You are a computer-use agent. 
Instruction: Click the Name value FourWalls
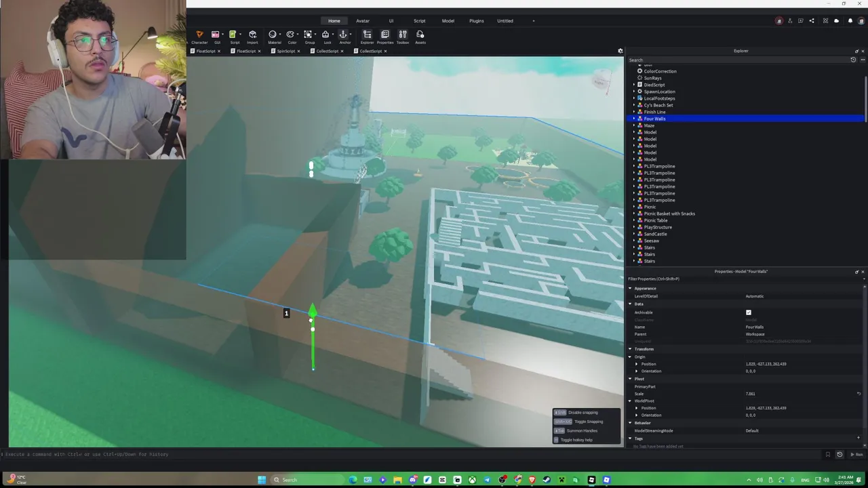[x=755, y=327]
